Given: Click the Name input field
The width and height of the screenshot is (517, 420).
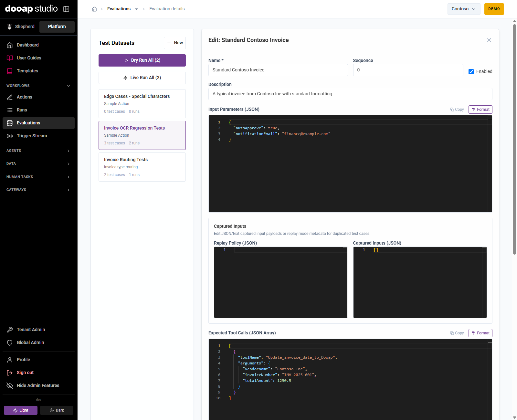Looking at the screenshot, I should click(278, 70).
